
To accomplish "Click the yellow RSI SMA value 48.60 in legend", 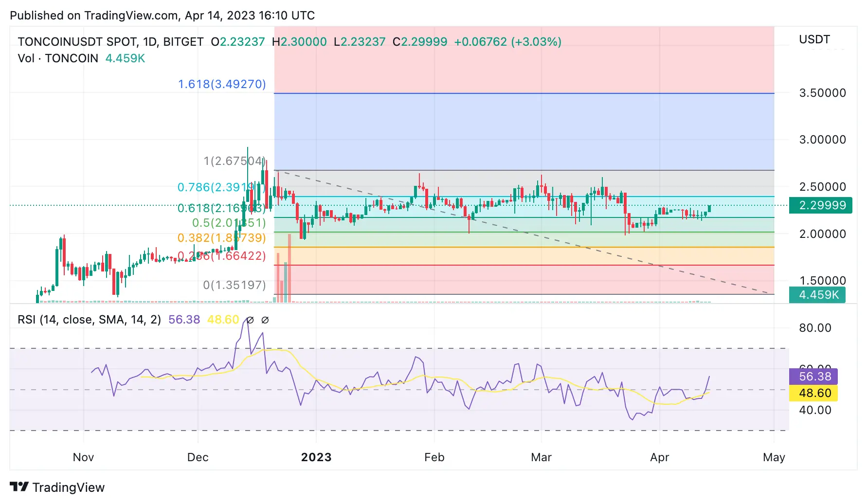I will pyautogui.click(x=223, y=320).
